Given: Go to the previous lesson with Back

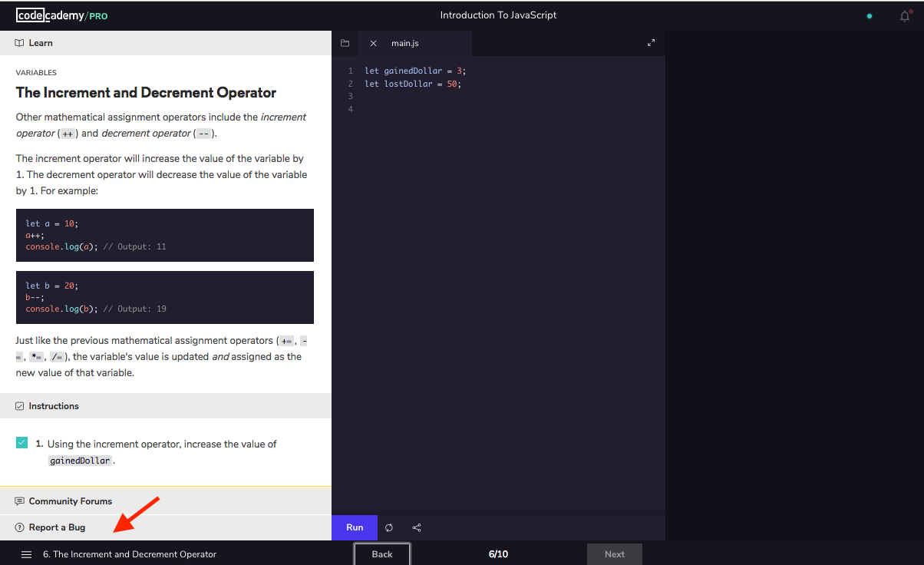Looking at the screenshot, I should (x=381, y=554).
